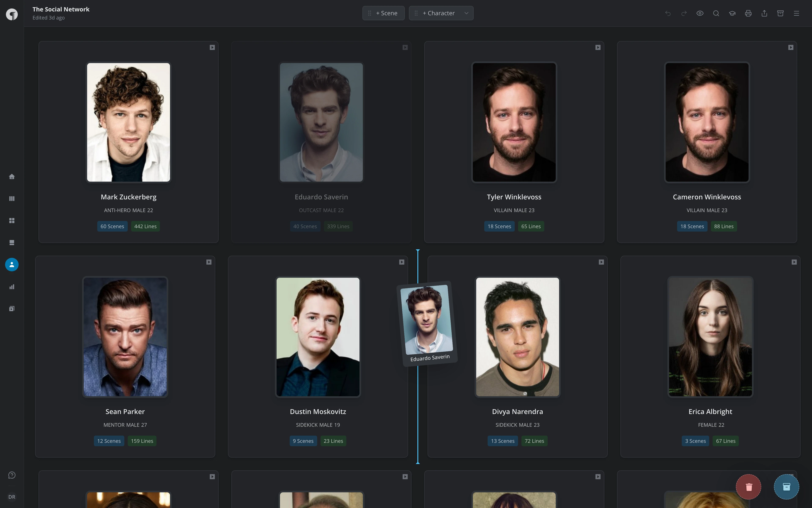This screenshot has height=508, width=812.
Task: Open the search magnifier icon
Action: click(x=716, y=13)
